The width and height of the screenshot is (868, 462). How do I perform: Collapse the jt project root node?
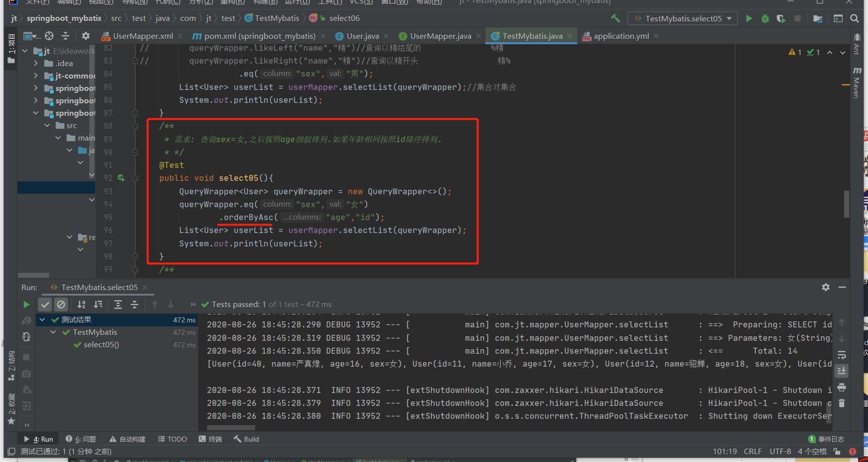pos(25,51)
